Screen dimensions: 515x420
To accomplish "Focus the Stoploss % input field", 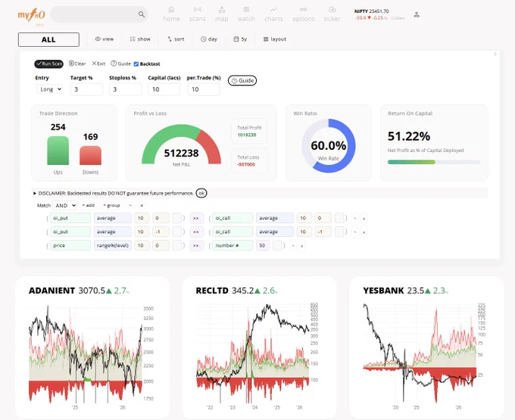I will point(126,89).
